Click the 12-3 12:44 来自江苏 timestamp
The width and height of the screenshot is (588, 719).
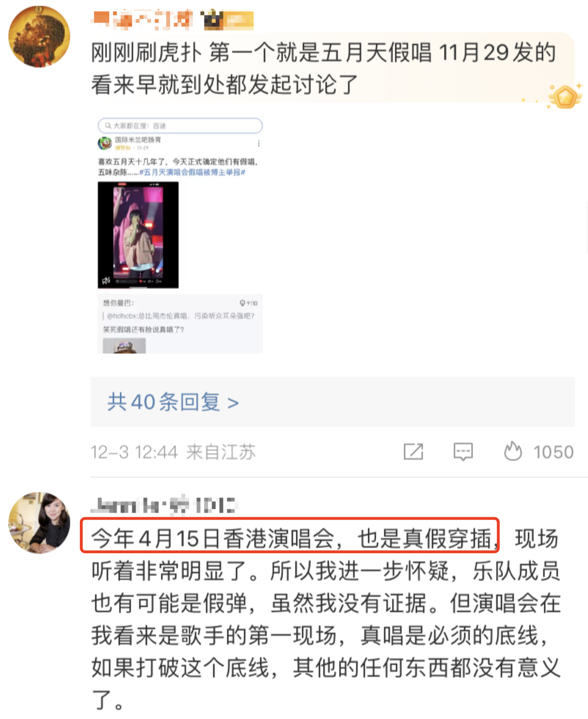173,452
